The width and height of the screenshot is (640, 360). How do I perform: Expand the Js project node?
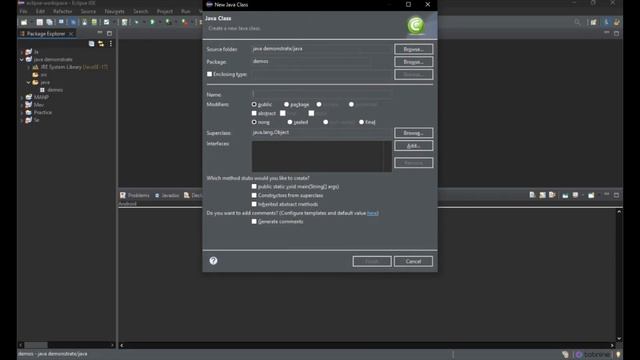(x=22, y=52)
